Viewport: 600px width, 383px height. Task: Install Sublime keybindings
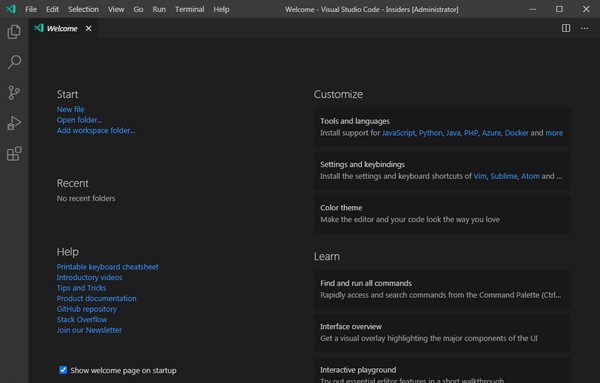(x=504, y=176)
